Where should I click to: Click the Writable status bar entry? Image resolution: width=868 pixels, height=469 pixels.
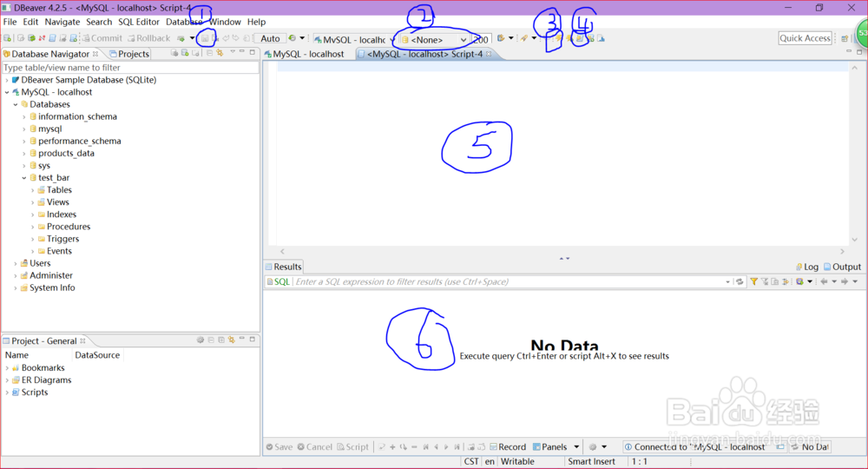click(x=517, y=461)
